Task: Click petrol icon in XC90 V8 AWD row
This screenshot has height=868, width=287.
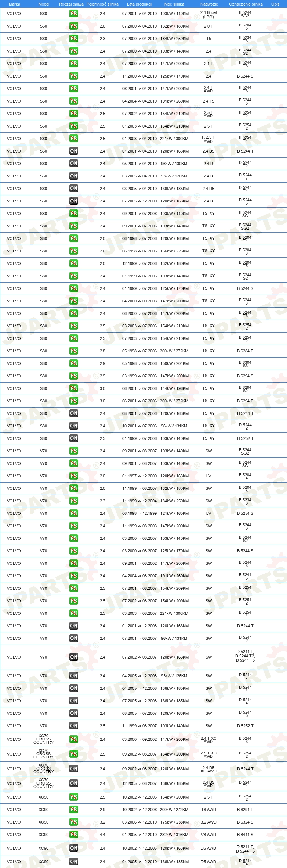Action: click(x=73, y=835)
